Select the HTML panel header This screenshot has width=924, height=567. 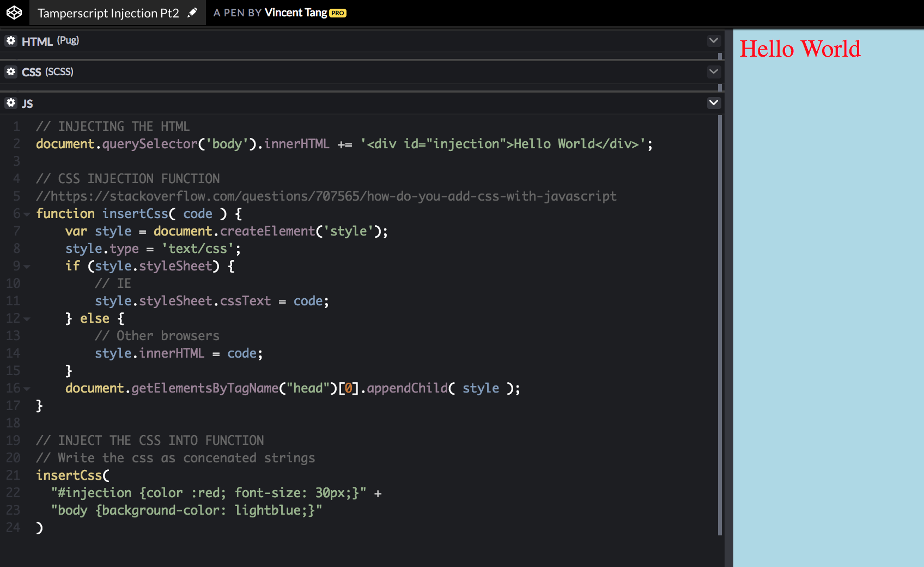pos(362,41)
